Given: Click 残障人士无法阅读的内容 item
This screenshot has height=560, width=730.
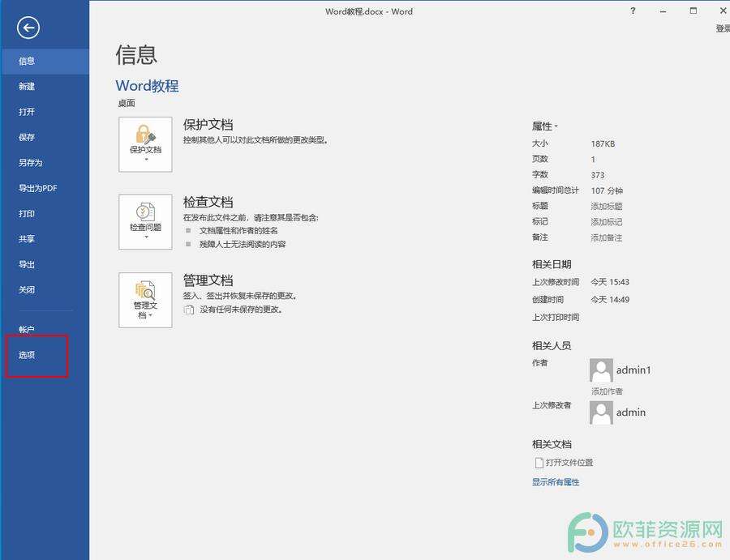Looking at the screenshot, I should click(x=243, y=244).
